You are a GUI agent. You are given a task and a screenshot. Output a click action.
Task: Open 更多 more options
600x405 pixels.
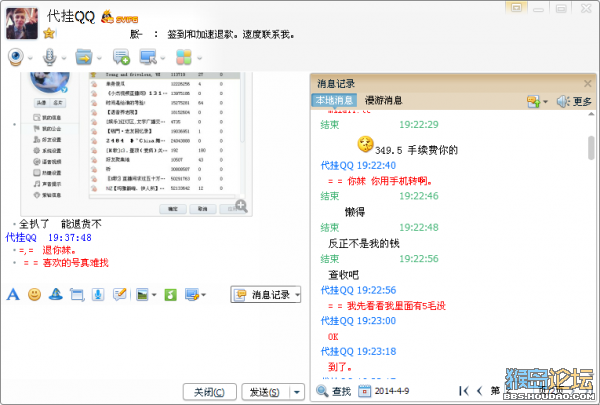click(x=582, y=101)
